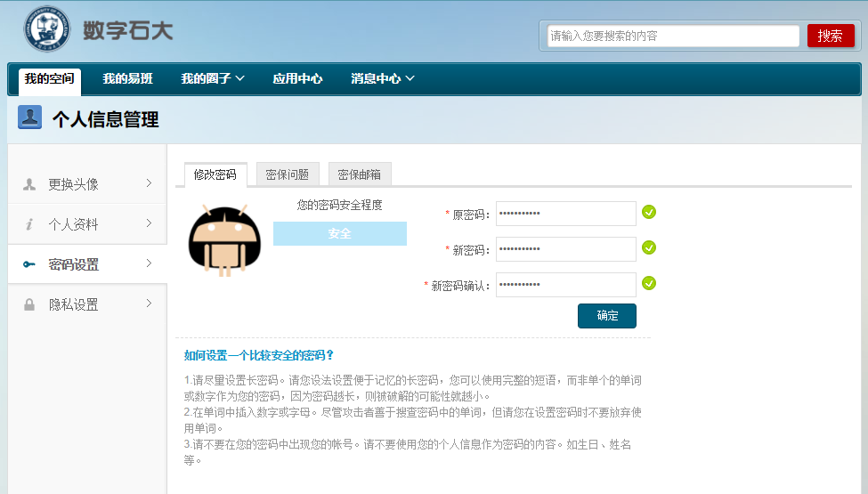
Task: Click the 数字石大 site title
Action: (x=128, y=31)
